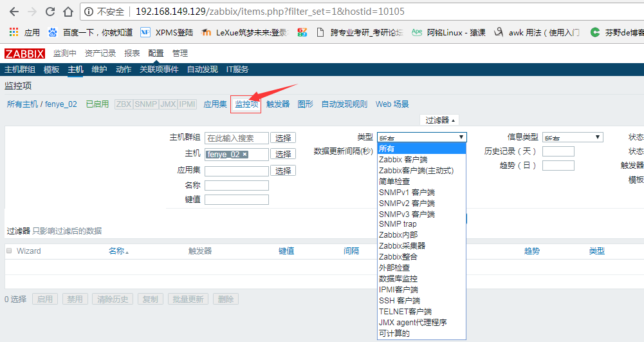Image resolution: width=644 pixels, height=342 pixels.
Task: Open the 跨专业考研 forum bookmark
Action: tap(360, 32)
